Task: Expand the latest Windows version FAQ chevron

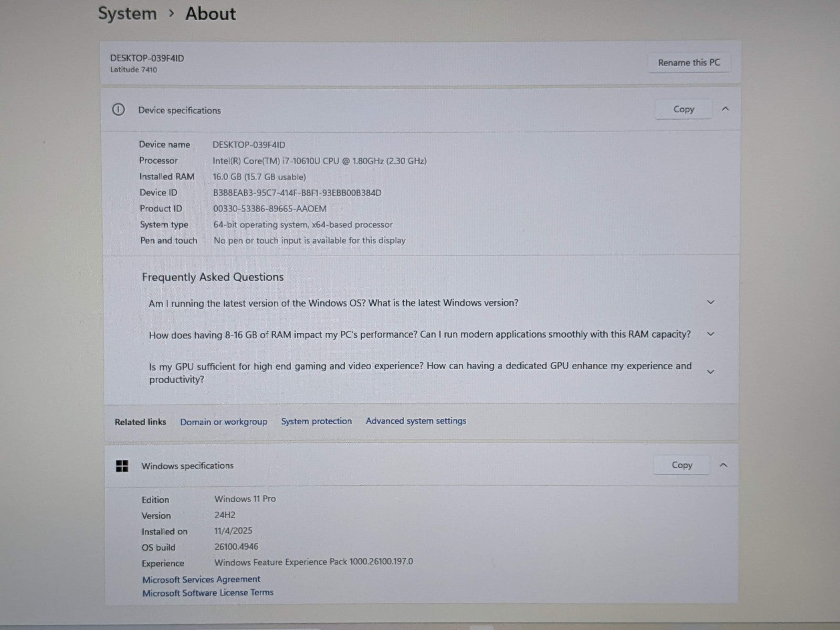Action: click(x=711, y=302)
